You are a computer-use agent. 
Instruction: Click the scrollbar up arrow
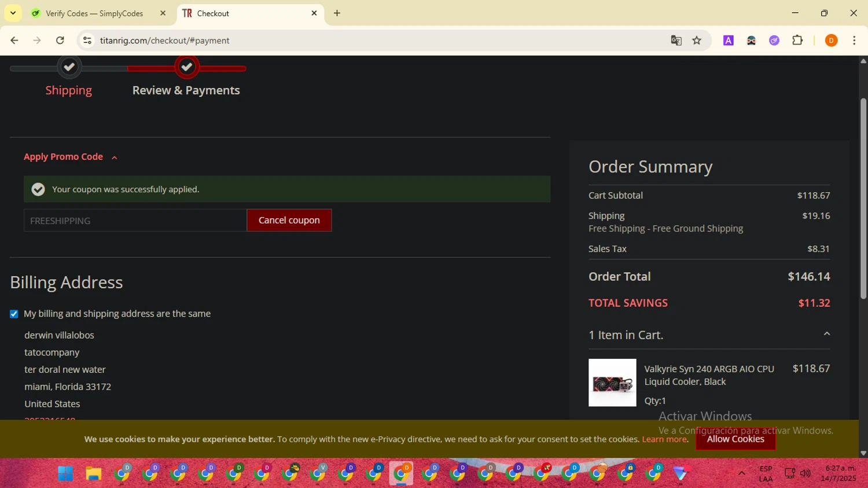pyautogui.click(x=863, y=61)
